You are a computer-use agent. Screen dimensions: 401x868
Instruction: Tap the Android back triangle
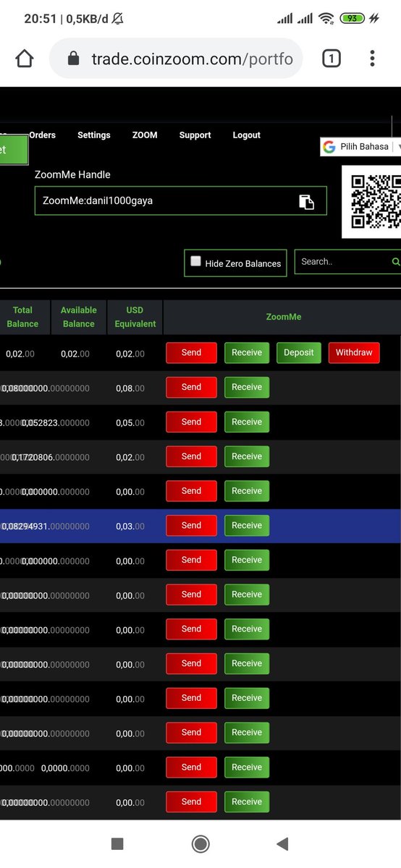pyautogui.click(x=282, y=843)
